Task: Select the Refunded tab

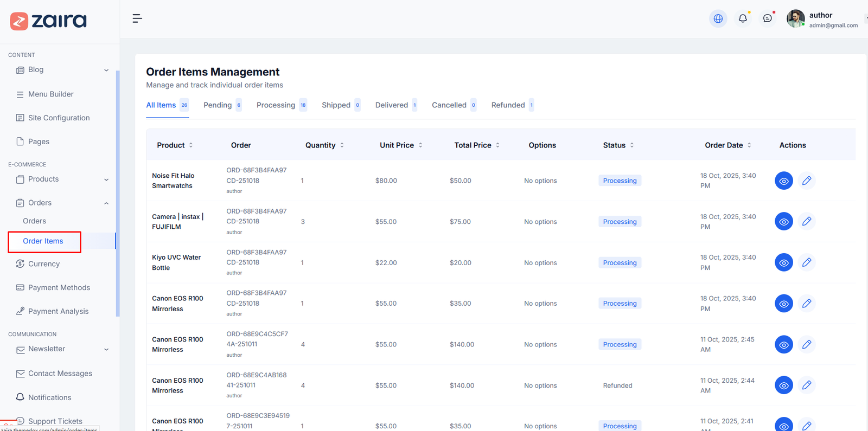Action: 508,105
